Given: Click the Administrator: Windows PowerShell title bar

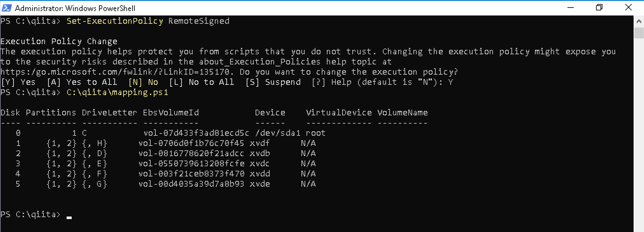Looking at the screenshot, I should point(75,8).
